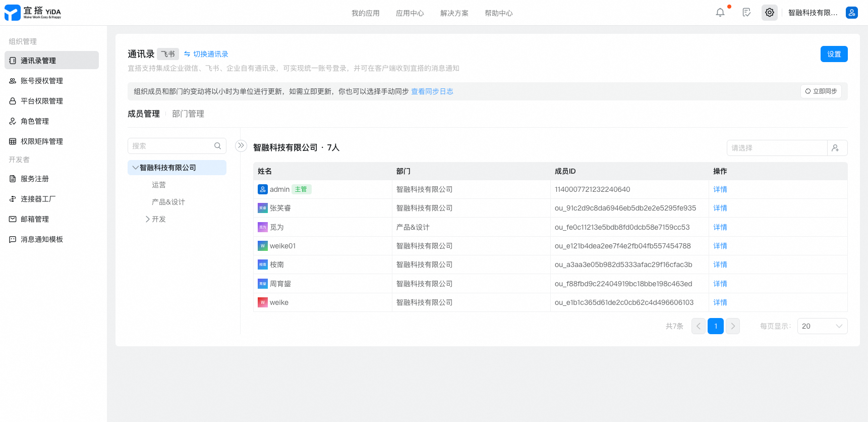Click the Yida logo
This screenshot has height=422, width=868.
(33, 13)
